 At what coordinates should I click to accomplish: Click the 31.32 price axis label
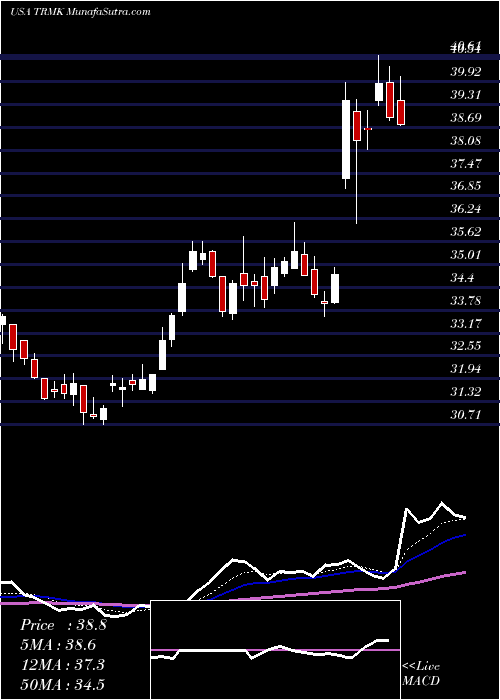point(466,392)
